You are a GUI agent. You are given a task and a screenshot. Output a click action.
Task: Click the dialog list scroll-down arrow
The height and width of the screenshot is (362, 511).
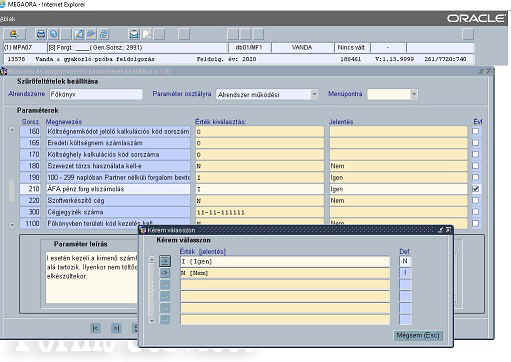pos(152,321)
